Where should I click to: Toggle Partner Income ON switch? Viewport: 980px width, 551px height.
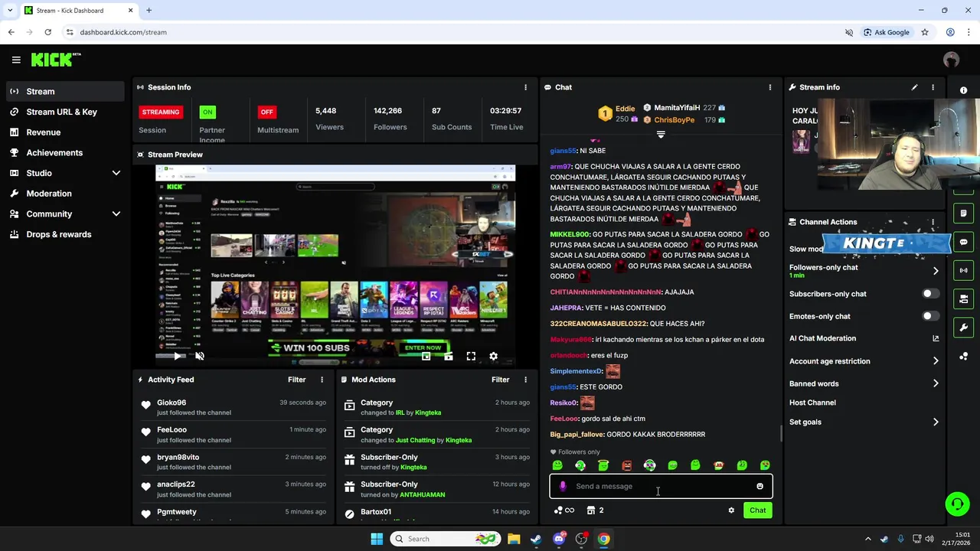click(207, 112)
